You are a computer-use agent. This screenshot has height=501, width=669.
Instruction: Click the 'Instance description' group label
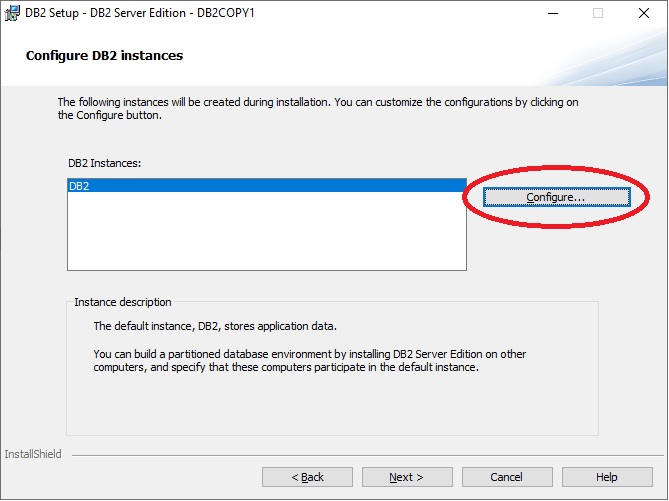coord(123,302)
